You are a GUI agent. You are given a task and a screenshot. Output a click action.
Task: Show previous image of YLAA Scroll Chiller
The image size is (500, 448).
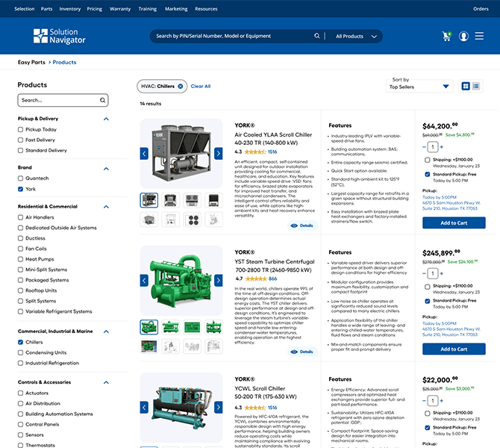(144, 154)
